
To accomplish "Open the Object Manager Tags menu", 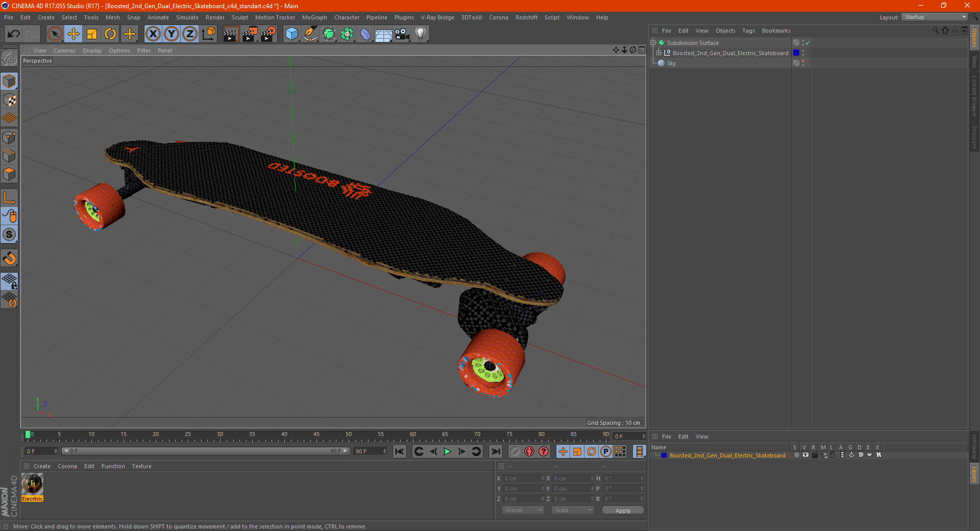I will click(x=748, y=31).
